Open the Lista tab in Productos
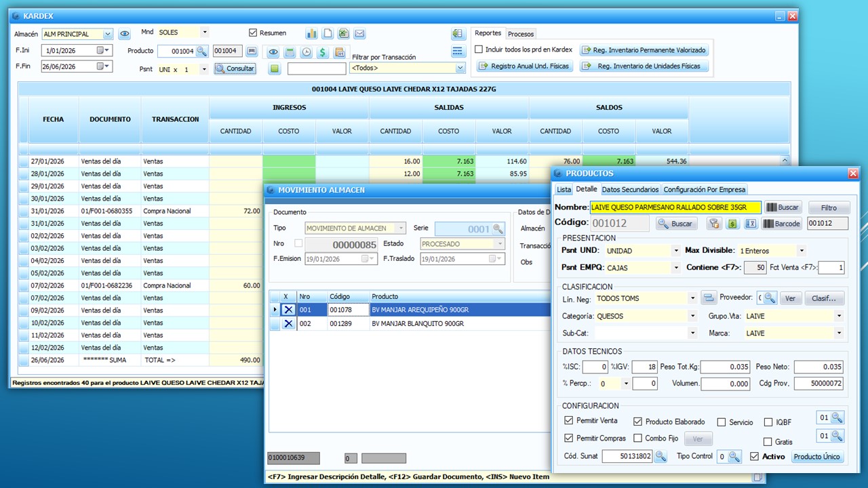The image size is (868, 488). point(564,190)
